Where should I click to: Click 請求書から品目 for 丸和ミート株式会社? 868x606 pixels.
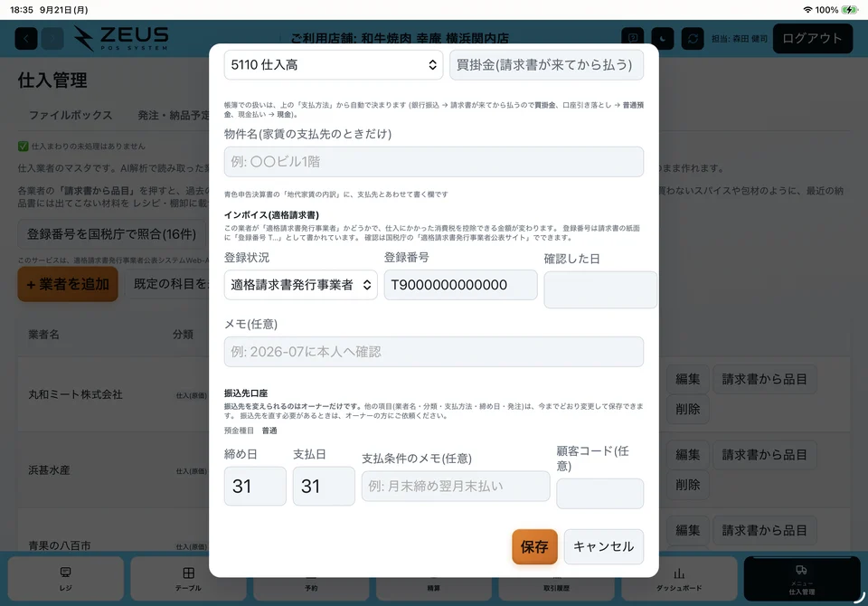(x=765, y=379)
